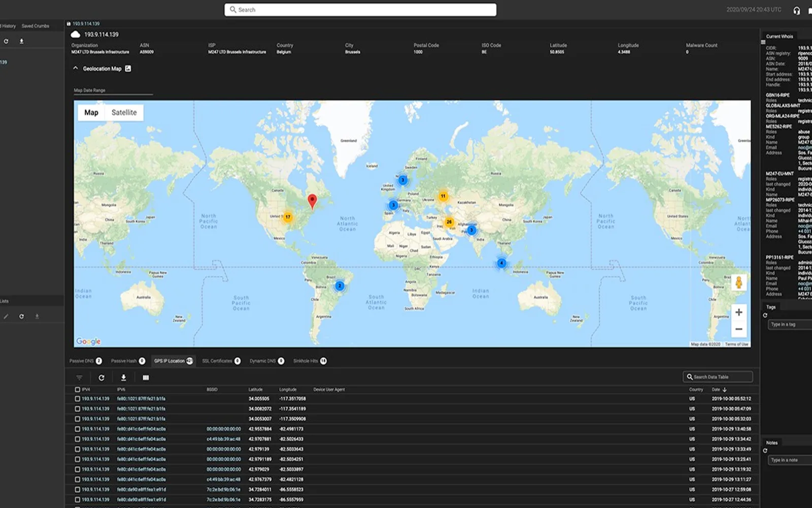This screenshot has height=508, width=812.
Task: Click the Device User Agent column header
Action: [x=329, y=390]
